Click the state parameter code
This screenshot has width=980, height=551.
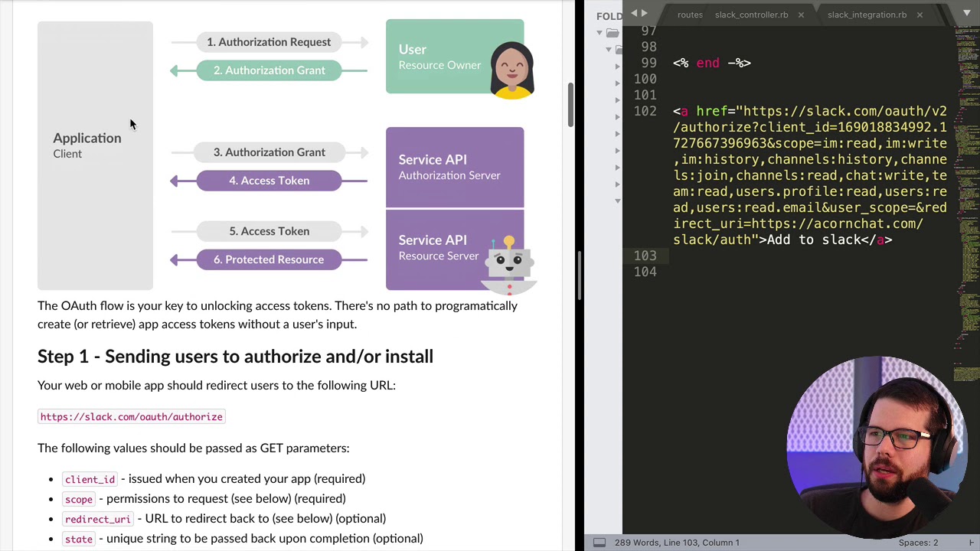(x=78, y=540)
